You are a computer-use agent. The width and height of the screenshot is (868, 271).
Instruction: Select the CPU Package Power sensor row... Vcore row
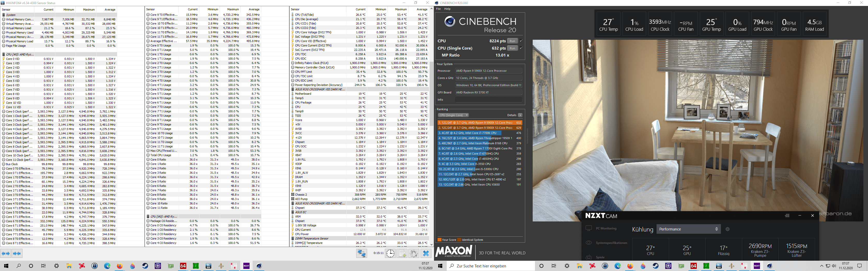coord(360,120)
